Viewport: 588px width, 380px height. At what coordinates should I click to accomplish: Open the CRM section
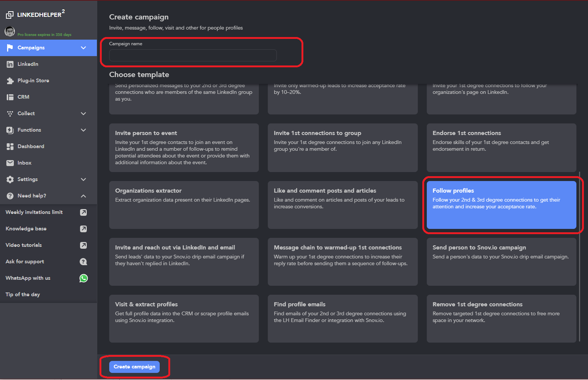[49, 97]
